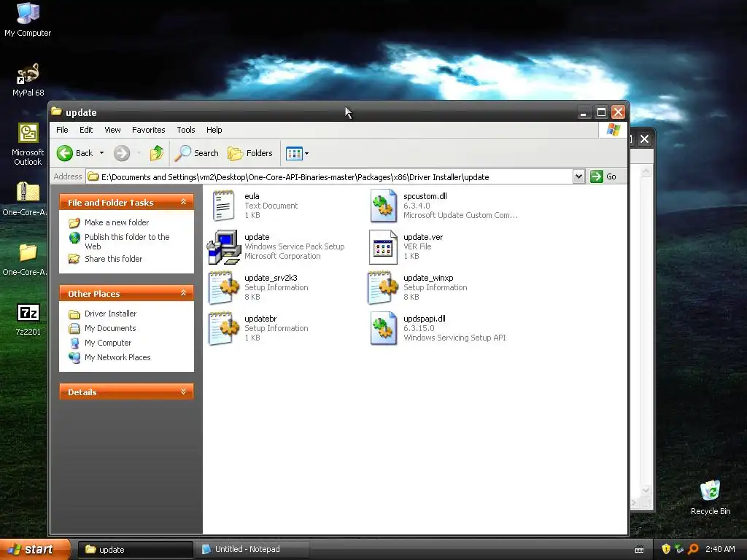Click the Share this folder icon

pos(74,259)
